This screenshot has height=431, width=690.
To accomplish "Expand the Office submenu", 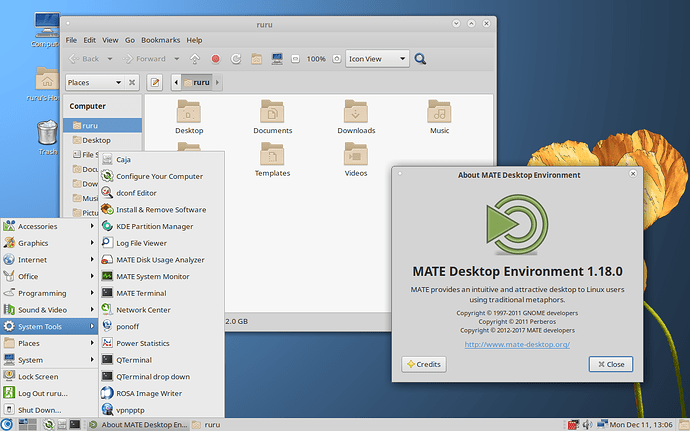I will click(49, 276).
